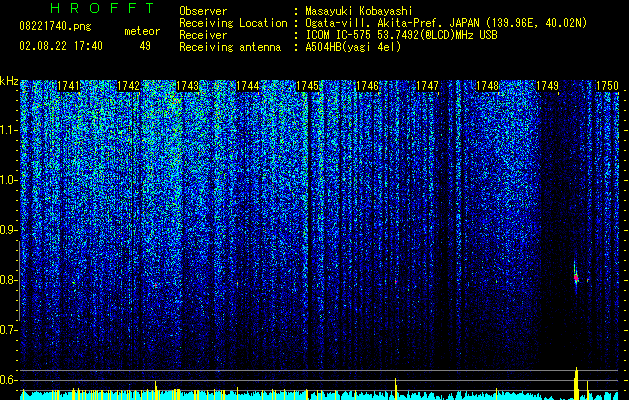
Task: Select observer name Masayuki Kobayashi
Action: (359, 11)
